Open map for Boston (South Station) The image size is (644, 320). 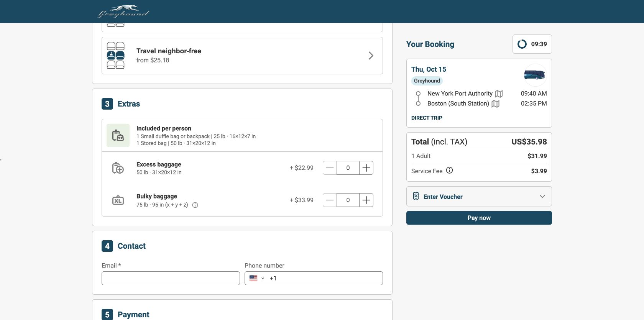495,104
